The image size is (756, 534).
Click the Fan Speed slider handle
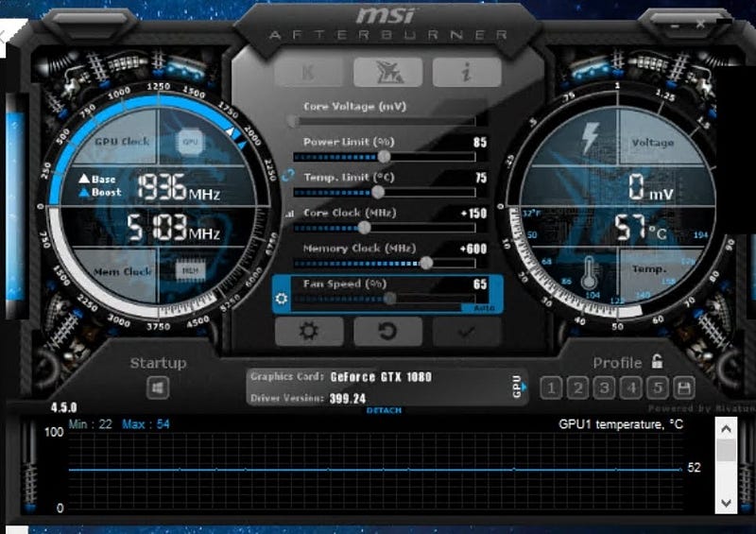(x=390, y=299)
